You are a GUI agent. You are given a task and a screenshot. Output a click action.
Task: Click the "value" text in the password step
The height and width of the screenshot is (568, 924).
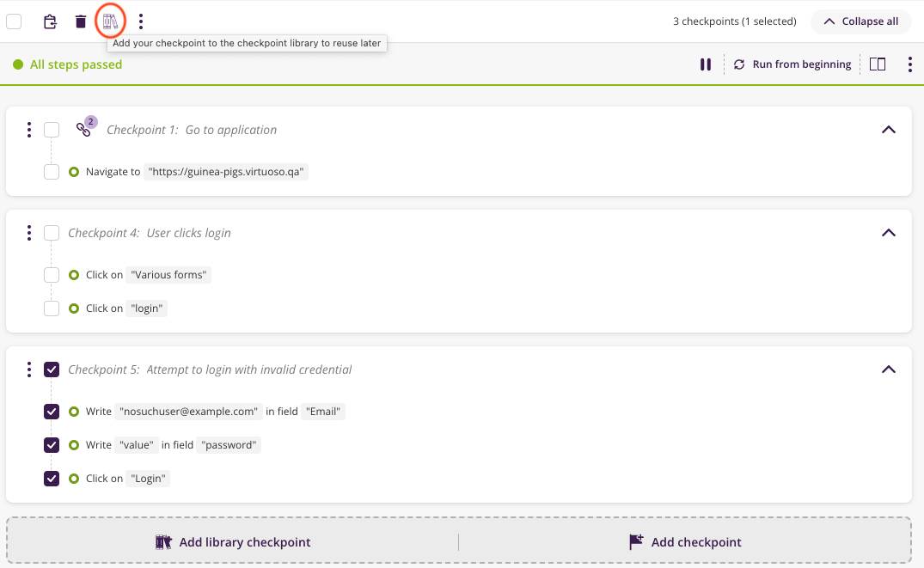(136, 445)
